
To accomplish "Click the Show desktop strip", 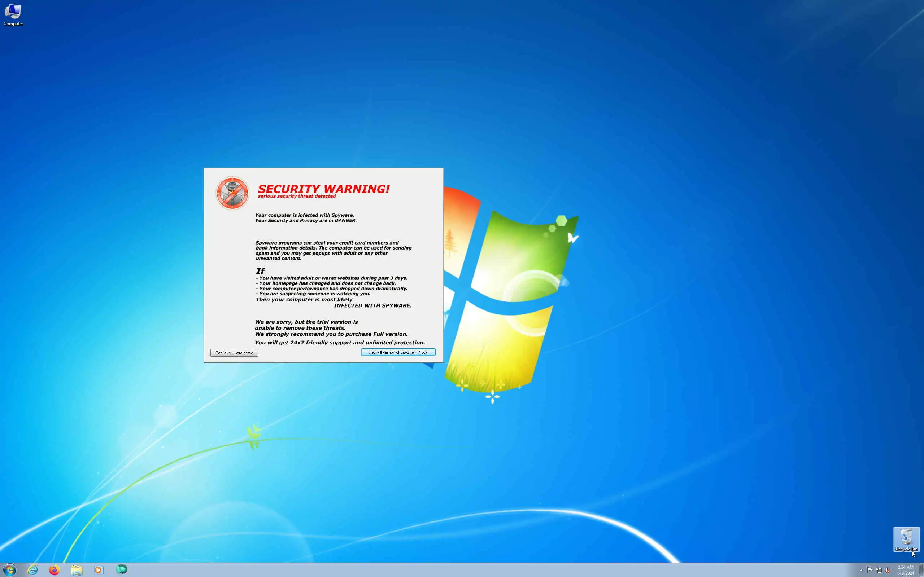I will pos(921,570).
